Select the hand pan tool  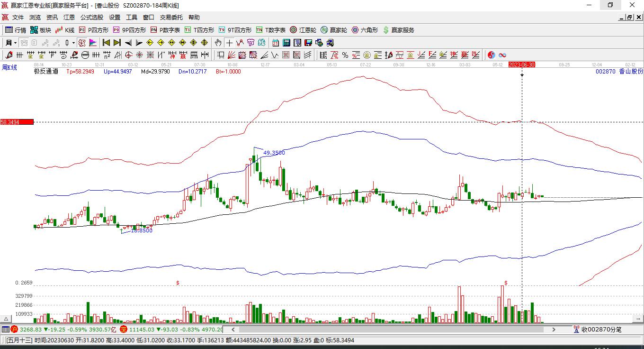coord(218,43)
